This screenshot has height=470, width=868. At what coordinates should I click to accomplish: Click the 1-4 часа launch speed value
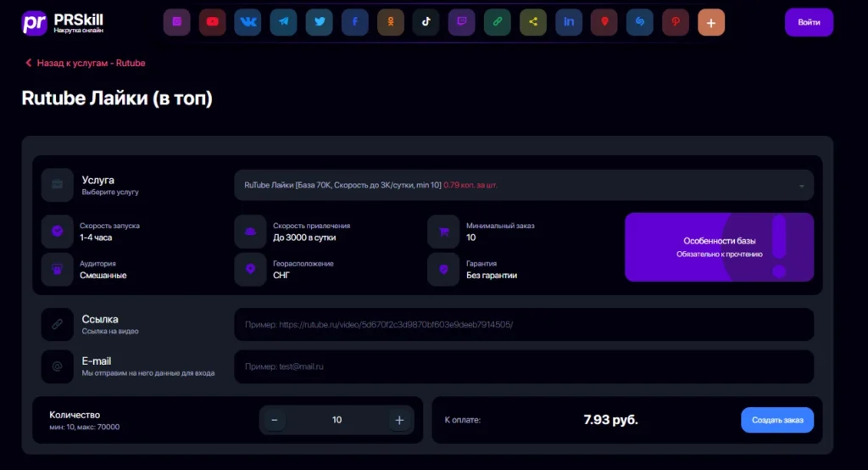96,238
